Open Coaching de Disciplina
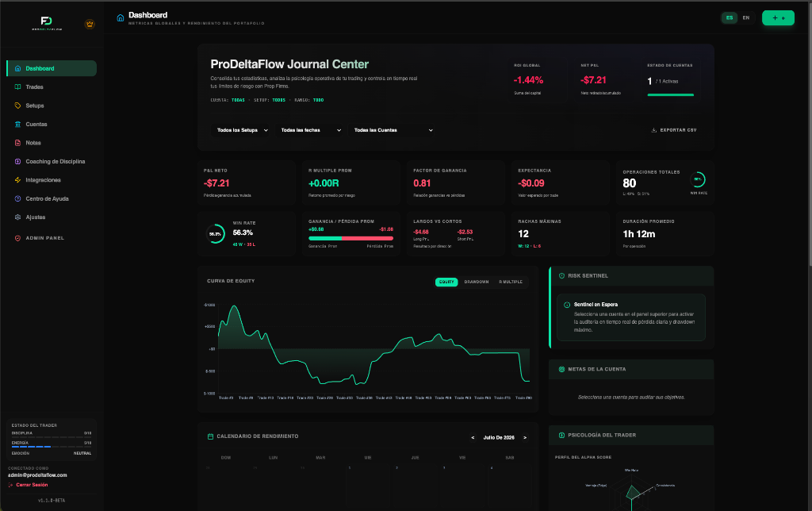The height and width of the screenshot is (511, 812). (52, 162)
